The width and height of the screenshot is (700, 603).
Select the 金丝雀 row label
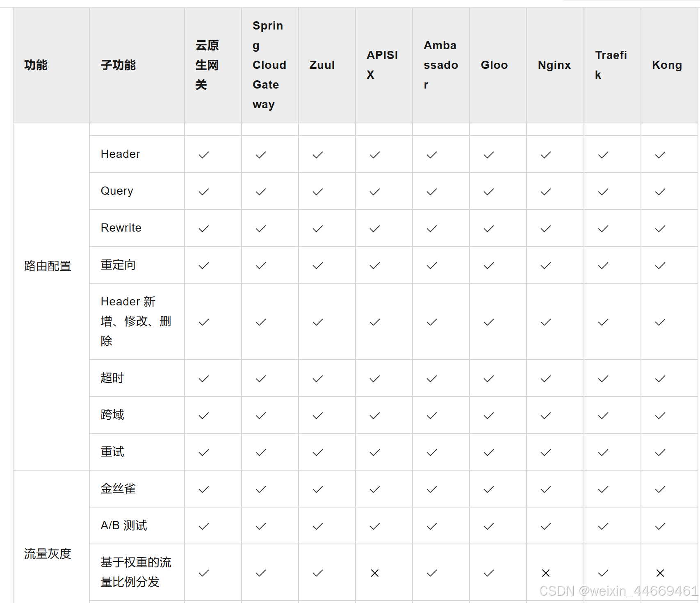[x=118, y=489]
